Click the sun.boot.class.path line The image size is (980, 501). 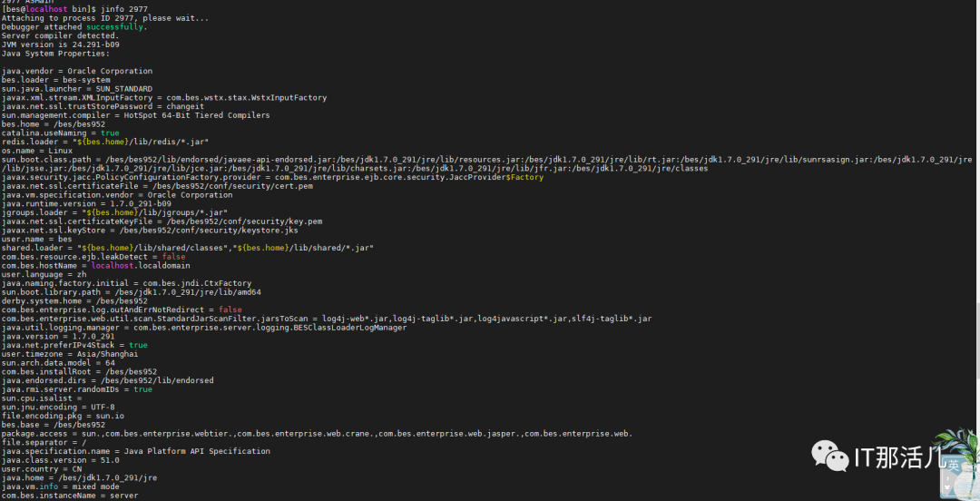tap(487, 164)
